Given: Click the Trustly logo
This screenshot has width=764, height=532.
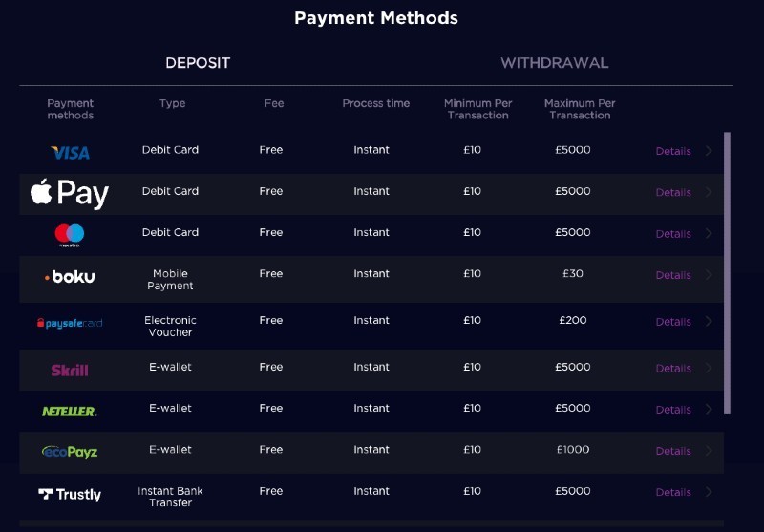Looking at the screenshot, I should pos(70,495).
